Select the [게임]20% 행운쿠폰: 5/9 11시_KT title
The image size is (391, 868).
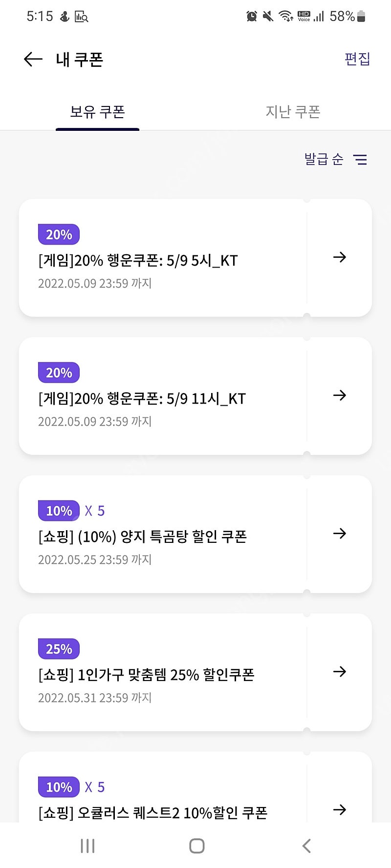pyautogui.click(x=142, y=399)
